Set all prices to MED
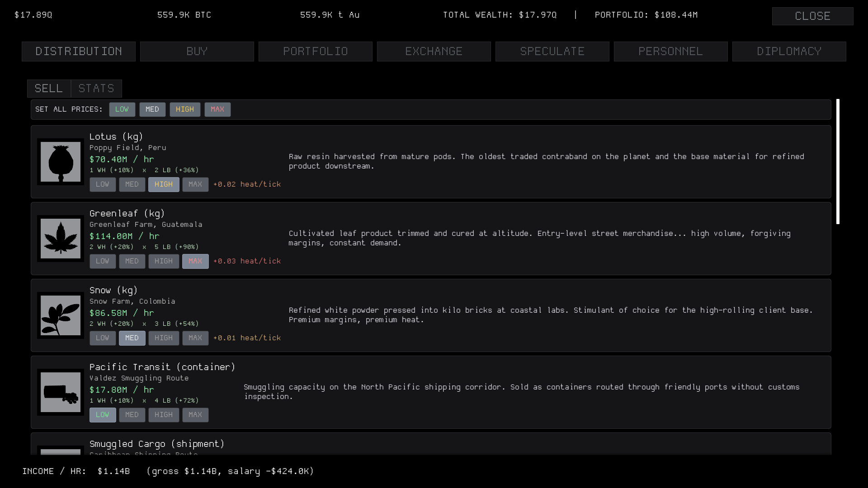The width and height of the screenshot is (868, 488). (x=152, y=109)
